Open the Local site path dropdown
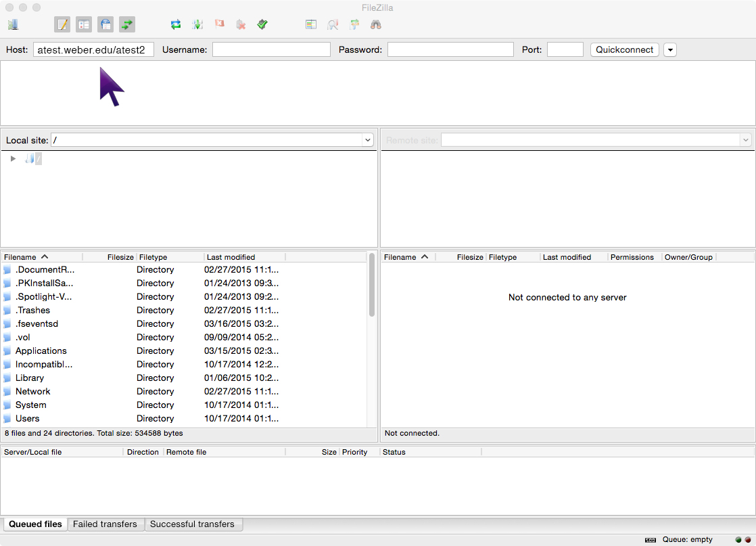The width and height of the screenshot is (756, 546). coord(368,140)
